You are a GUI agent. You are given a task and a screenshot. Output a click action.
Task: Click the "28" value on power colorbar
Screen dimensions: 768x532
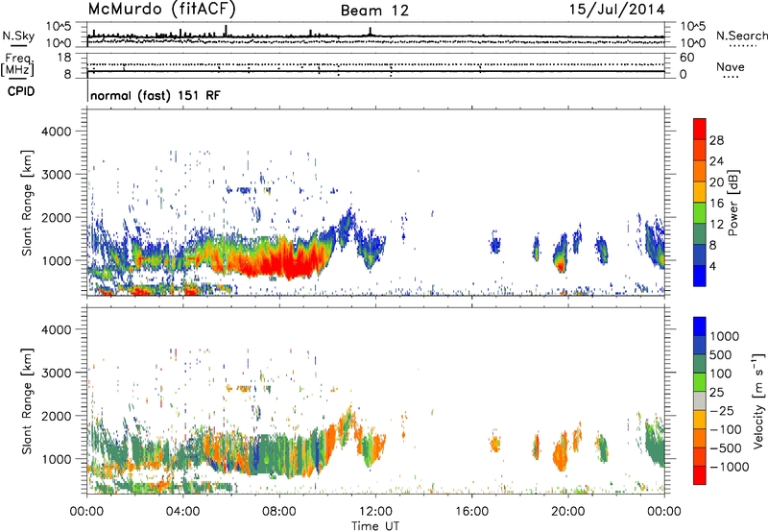click(716, 140)
